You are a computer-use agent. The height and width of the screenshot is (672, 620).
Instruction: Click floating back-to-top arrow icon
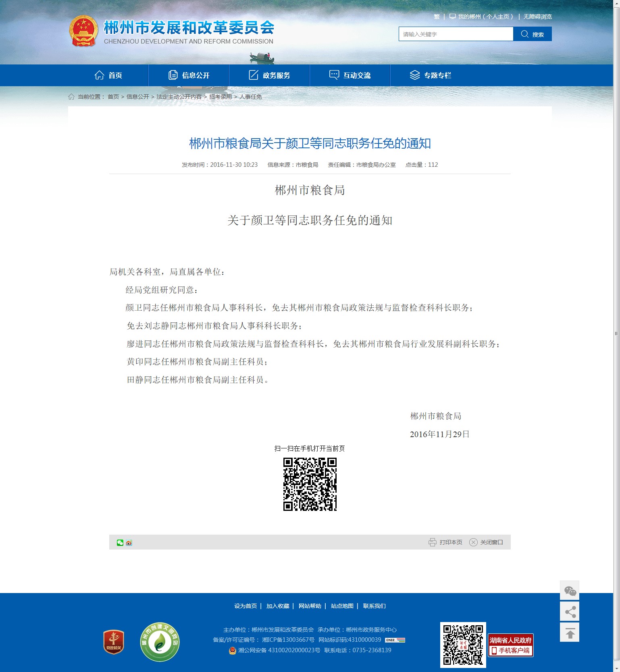coord(570,633)
